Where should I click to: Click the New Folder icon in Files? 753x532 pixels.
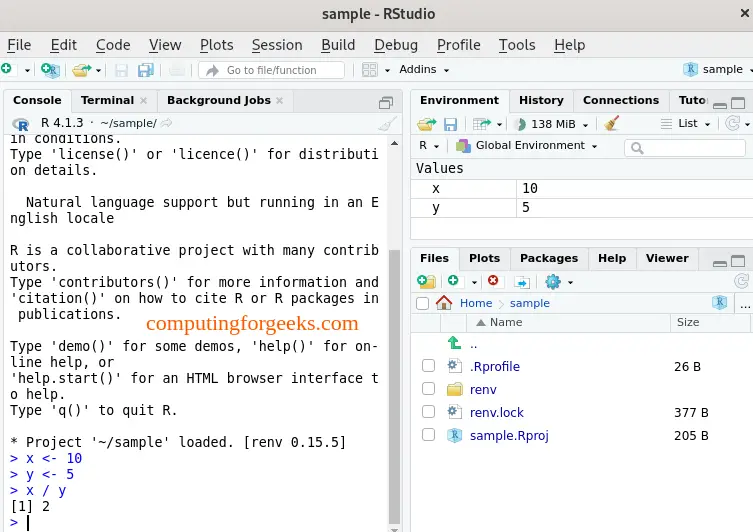pos(426,282)
